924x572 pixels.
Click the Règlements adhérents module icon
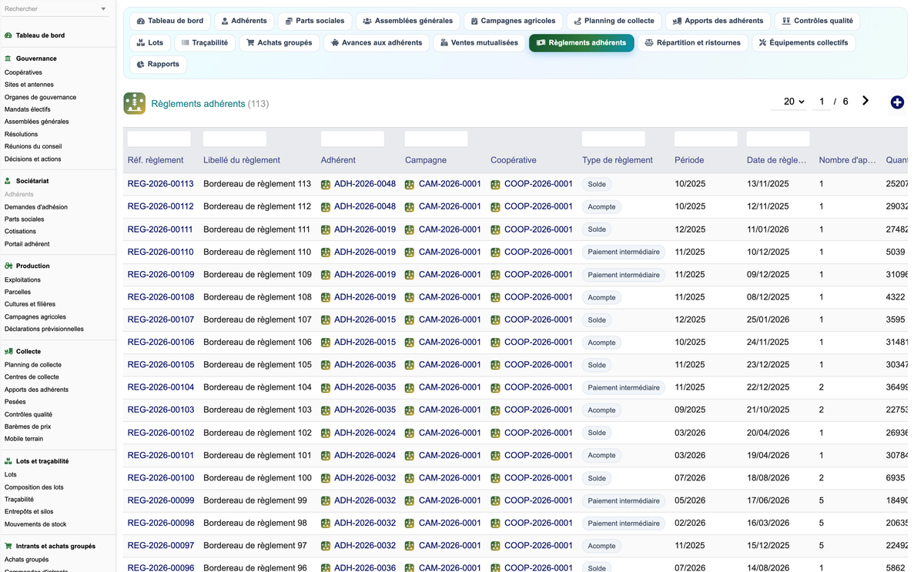pos(134,103)
